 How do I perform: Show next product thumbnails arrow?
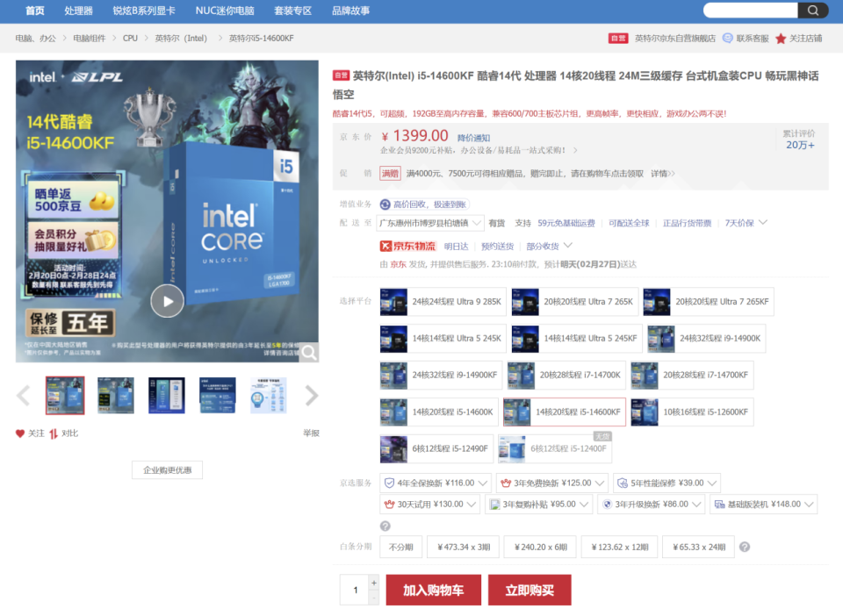[x=312, y=396]
